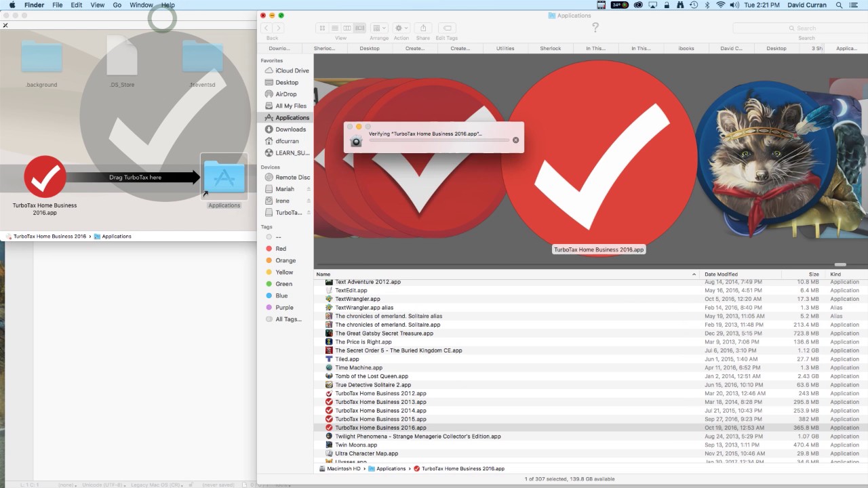Switch to the Utilities tab

(x=505, y=48)
